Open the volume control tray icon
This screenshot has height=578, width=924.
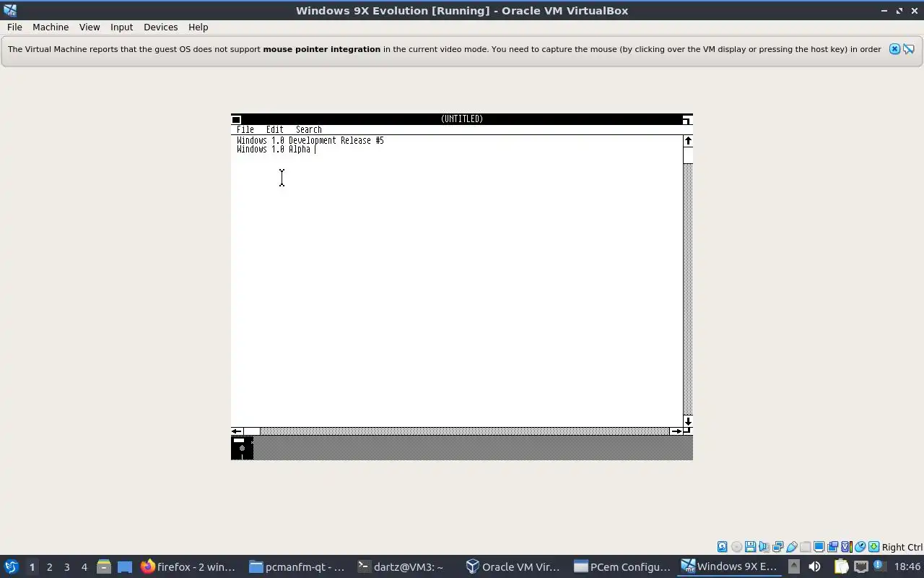click(814, 566)
